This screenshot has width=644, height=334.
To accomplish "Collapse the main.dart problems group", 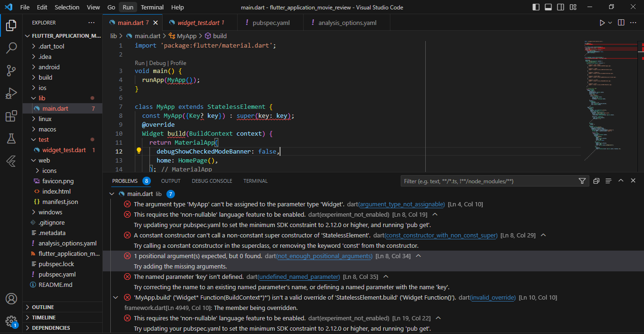I will [112, 194].
